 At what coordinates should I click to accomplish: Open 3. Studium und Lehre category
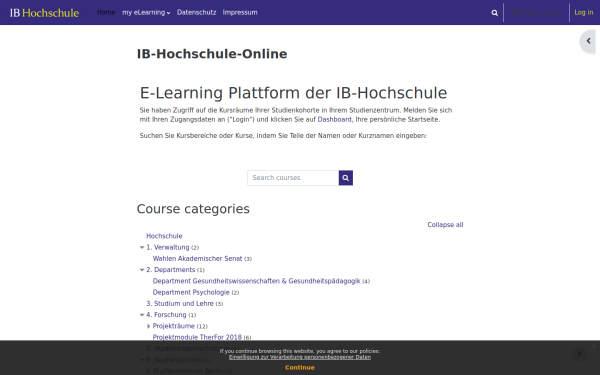coord(180,304)
